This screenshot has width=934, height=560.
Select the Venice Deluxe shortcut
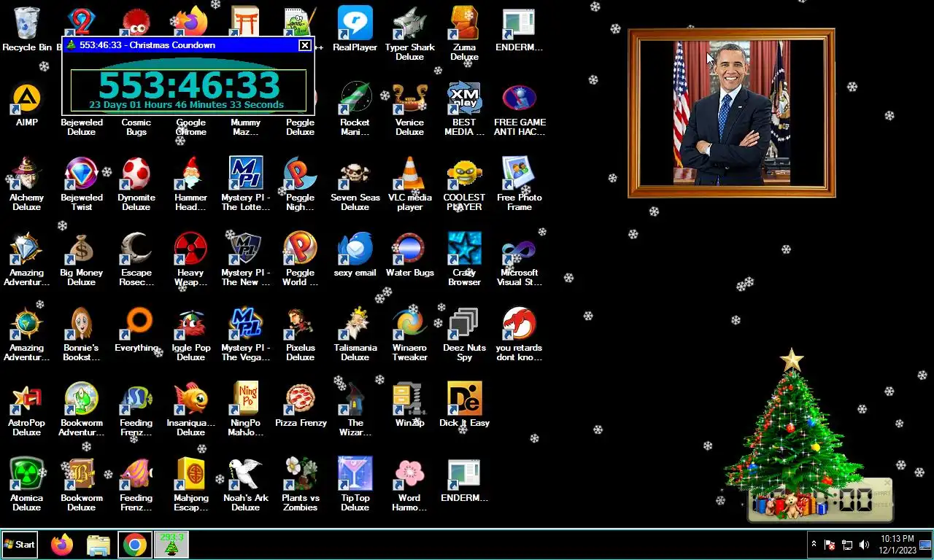[x=410, y=109]
